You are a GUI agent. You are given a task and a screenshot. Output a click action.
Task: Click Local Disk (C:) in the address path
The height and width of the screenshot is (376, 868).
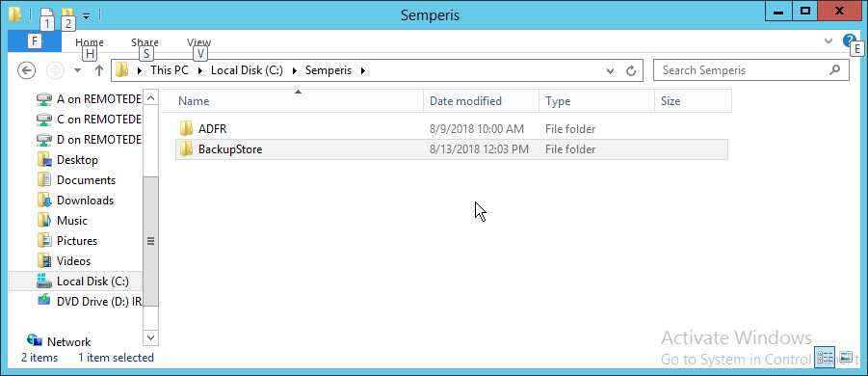pyautogui.click(x=247, y=70)
